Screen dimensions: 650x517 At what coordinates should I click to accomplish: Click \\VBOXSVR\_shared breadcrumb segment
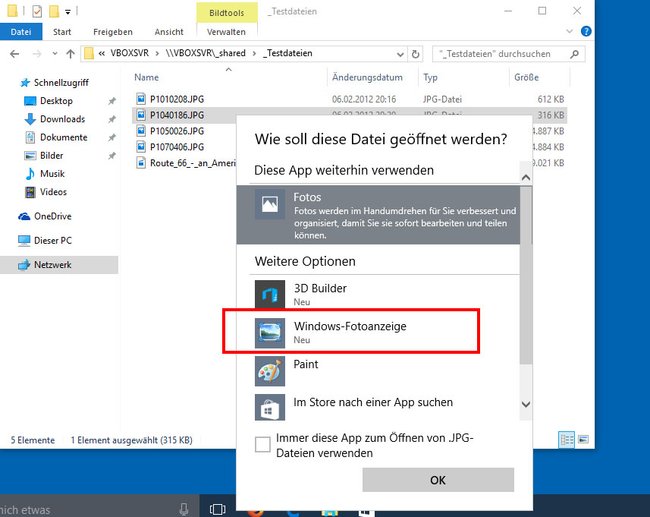pyautogui.click(x=206, y=53)
